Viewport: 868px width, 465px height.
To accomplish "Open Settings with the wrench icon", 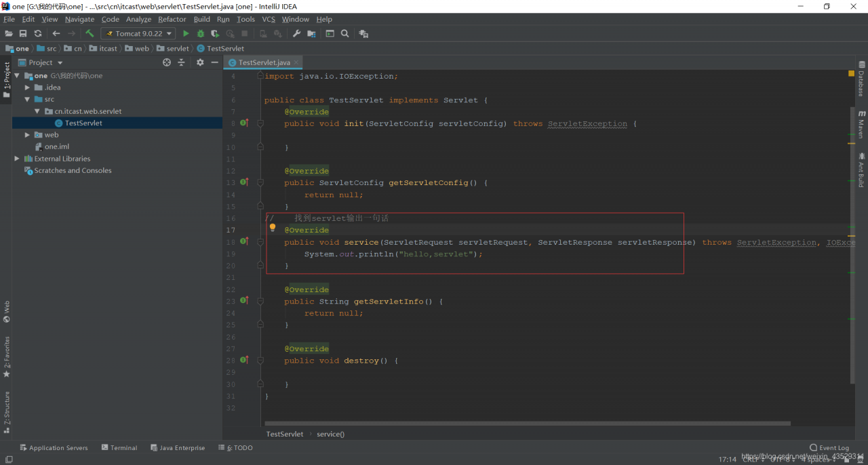I will click(x=296, y=33).
